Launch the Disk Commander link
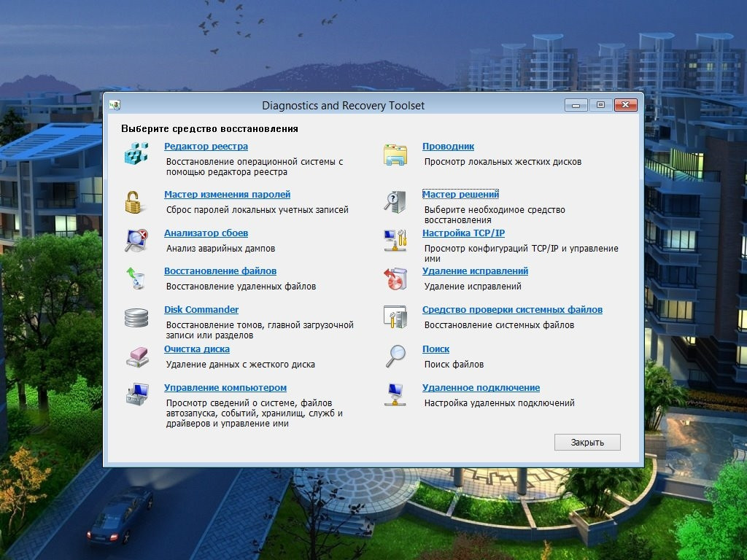The height and width of the screenshot is (560, 747). pos(201,309)
